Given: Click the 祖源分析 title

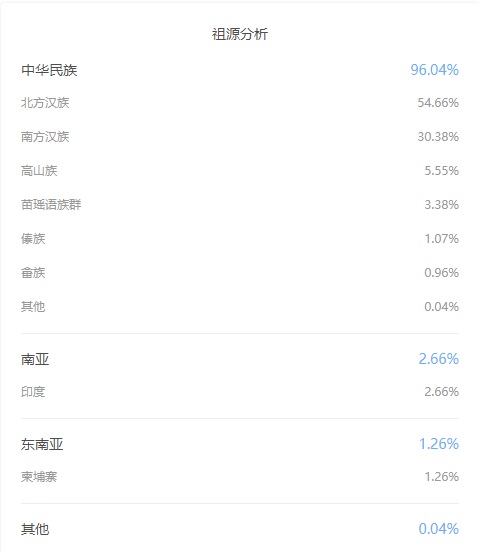Looking at the screenshot, I should click(240, 34).
